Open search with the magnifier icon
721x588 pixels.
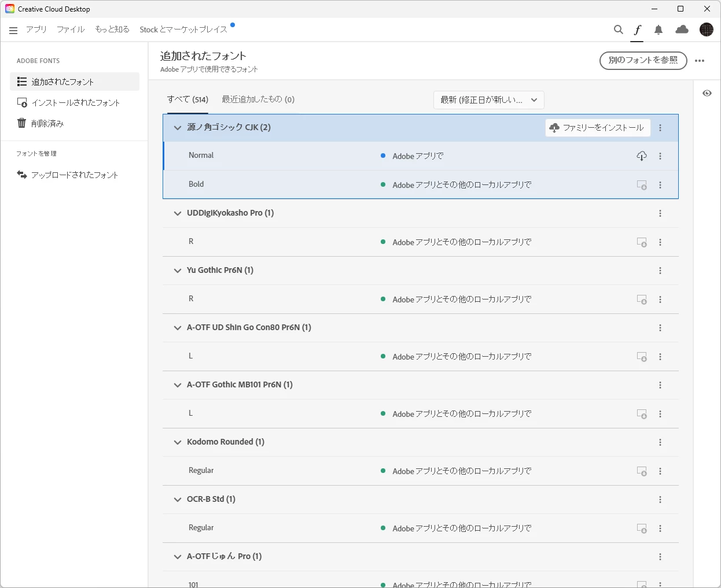619,29
